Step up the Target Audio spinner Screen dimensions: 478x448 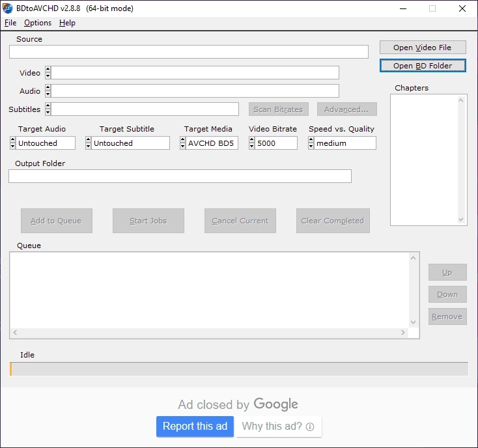[12, 140]
